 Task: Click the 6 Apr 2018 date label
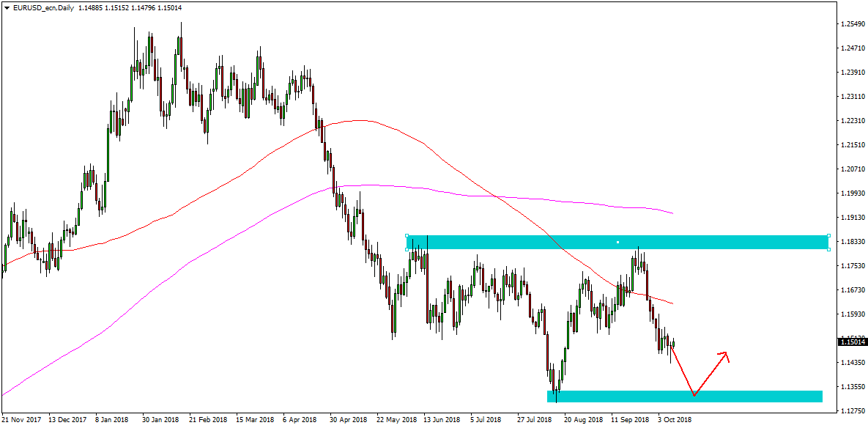point(299,420)
